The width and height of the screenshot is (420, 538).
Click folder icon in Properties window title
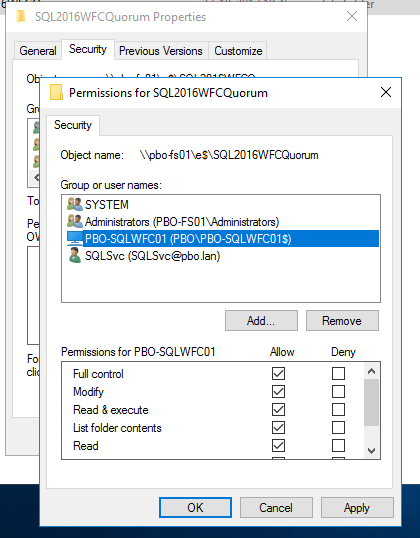(x=22, y=16)
